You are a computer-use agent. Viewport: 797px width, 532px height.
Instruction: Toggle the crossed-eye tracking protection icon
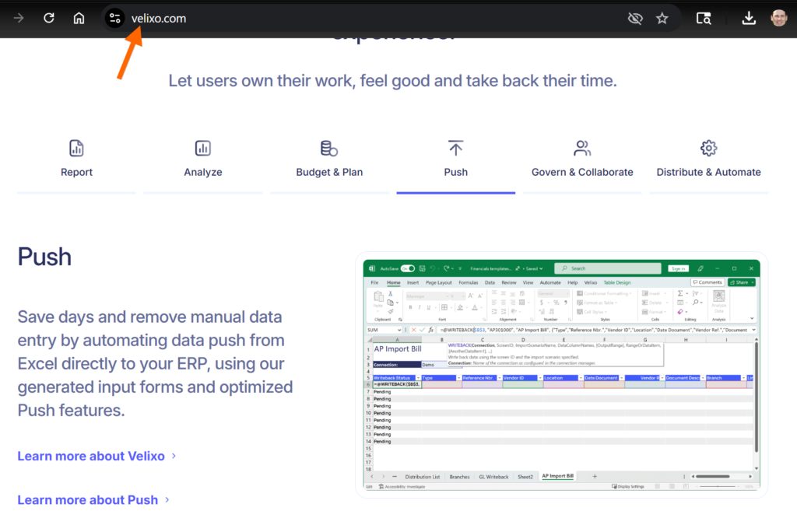(635, 19)
